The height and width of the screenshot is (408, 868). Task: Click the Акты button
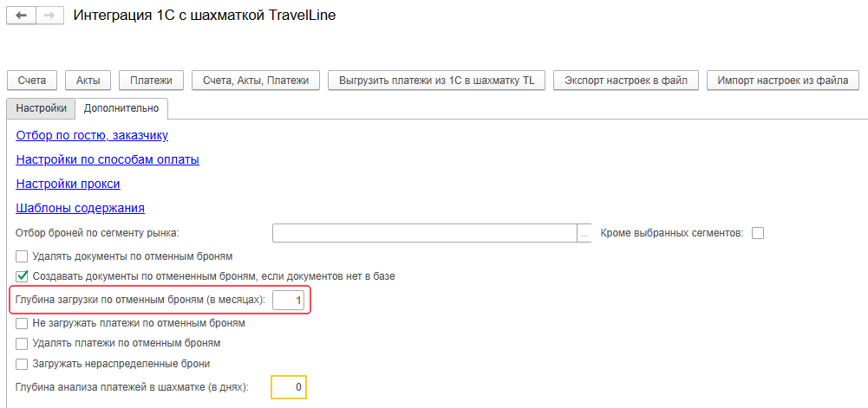(88, 81)
